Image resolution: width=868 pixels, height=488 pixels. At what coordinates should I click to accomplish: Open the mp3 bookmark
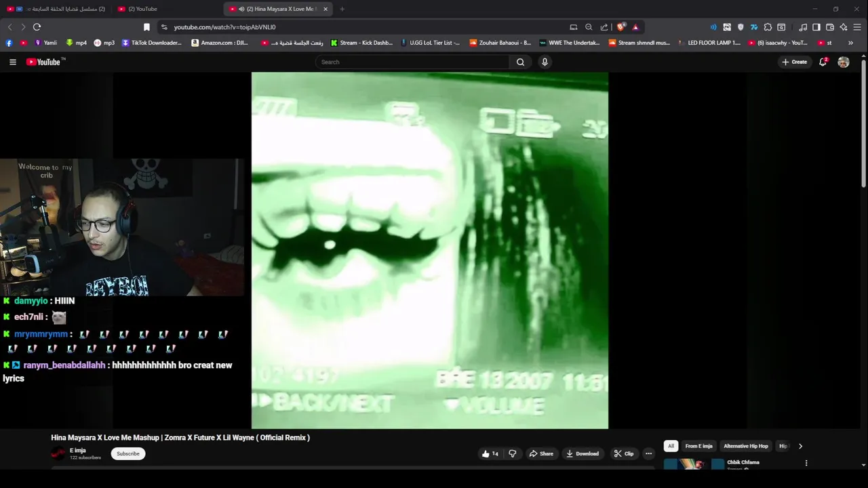pyautogui.click(x=104, y=43)
